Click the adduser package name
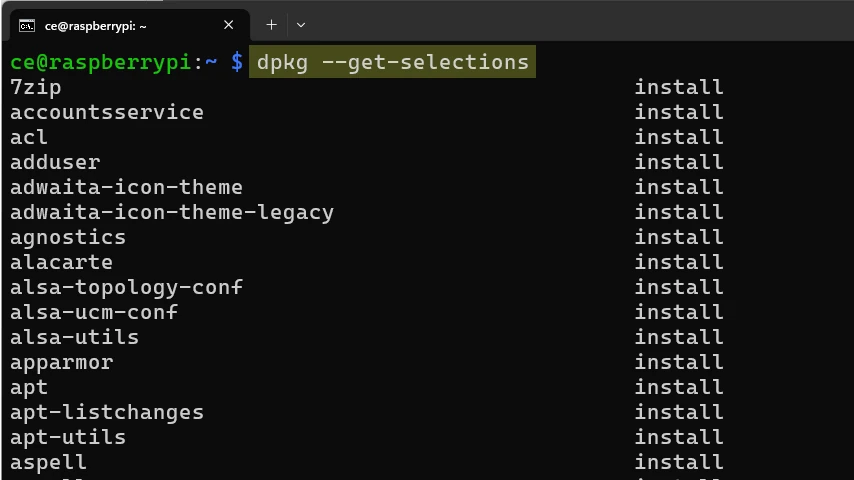Viewport: 854px width, 480px height. (55, 162)
